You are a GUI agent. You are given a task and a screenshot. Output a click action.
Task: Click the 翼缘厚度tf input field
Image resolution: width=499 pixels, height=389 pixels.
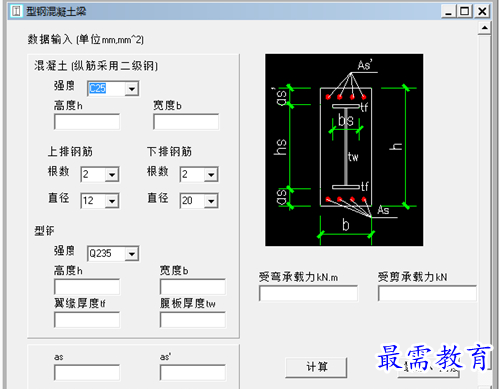[x=87, y=320]
